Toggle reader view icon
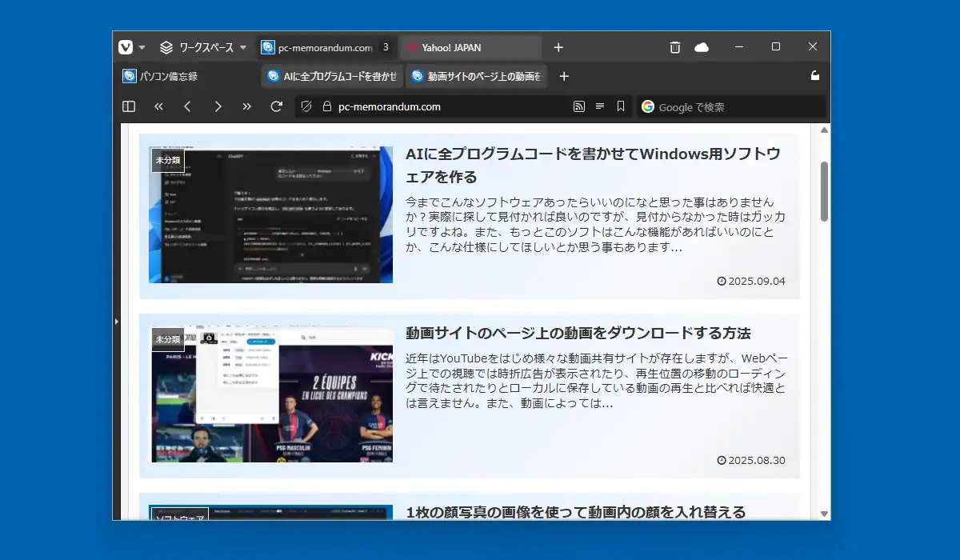Screen dimensions: 960x560 pos(600,106)
